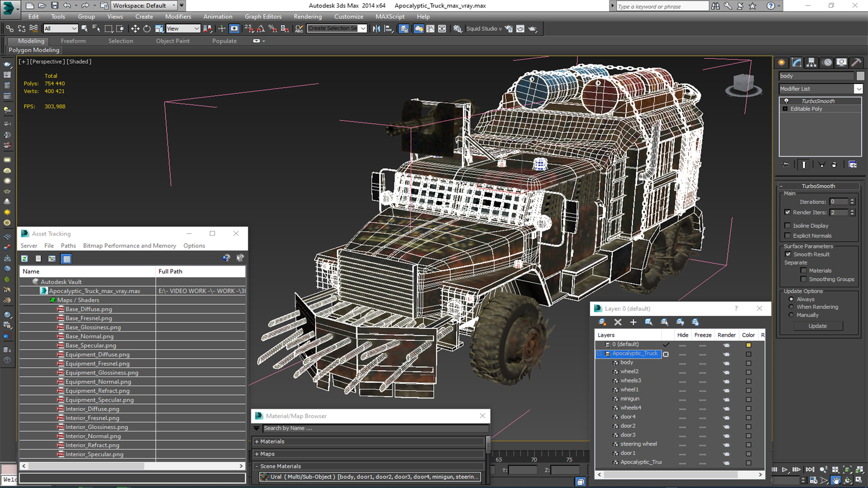The width and height of the screenshot is (868, 488).
Task: Enable the Isoline Display checkbox
Action: coord(788,225)
